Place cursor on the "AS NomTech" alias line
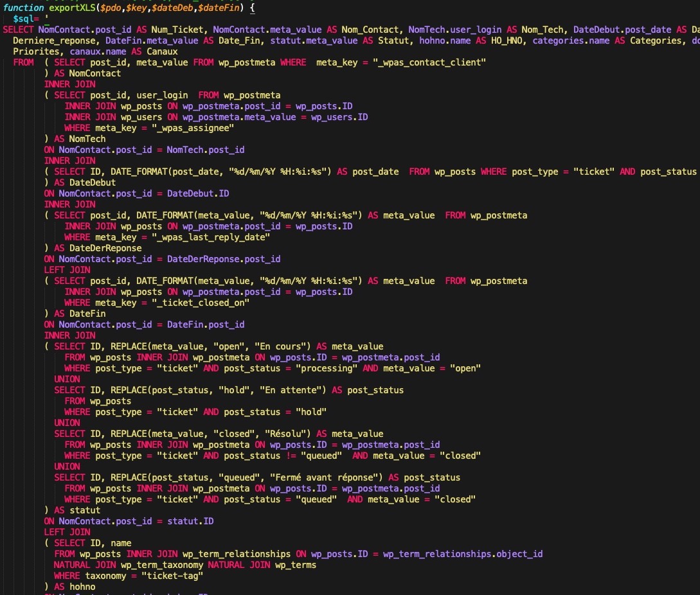 pyautogui.click(x=75, y=139)
